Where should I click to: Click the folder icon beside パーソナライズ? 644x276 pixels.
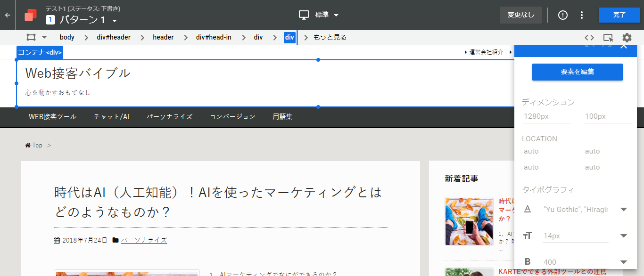116,240
